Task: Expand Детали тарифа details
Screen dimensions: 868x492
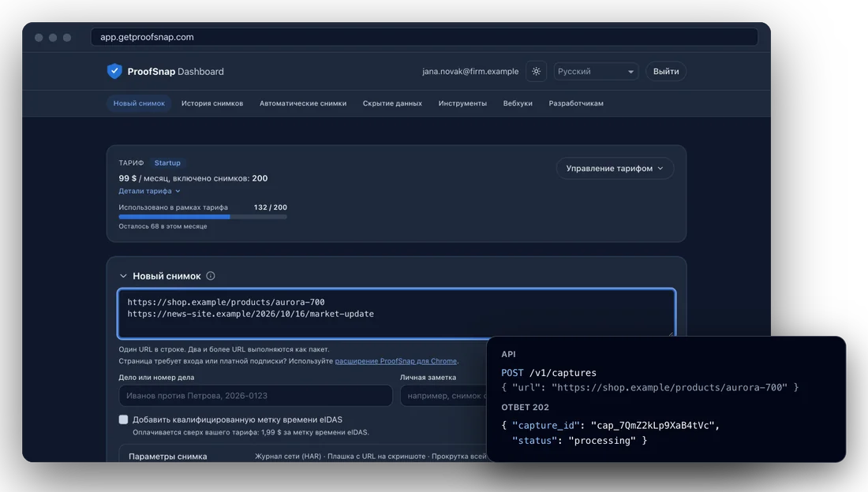Action: coord(149,191)
